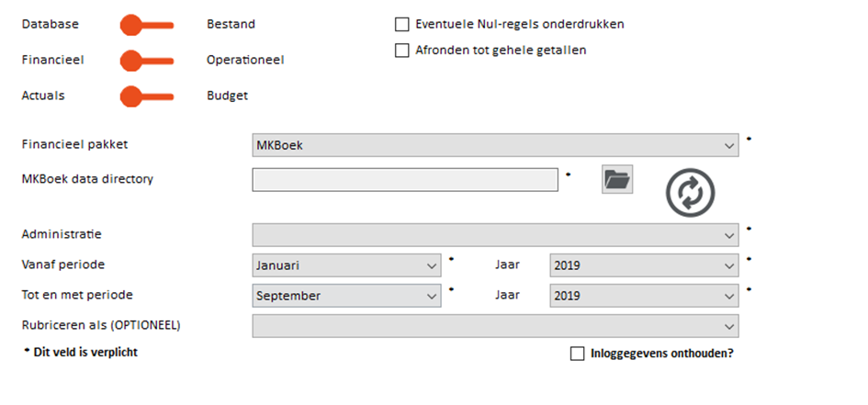Open the Financieel pakket dropdown showing MKBoek
This screenshot has height=405, width=868.
pos(495,145)
